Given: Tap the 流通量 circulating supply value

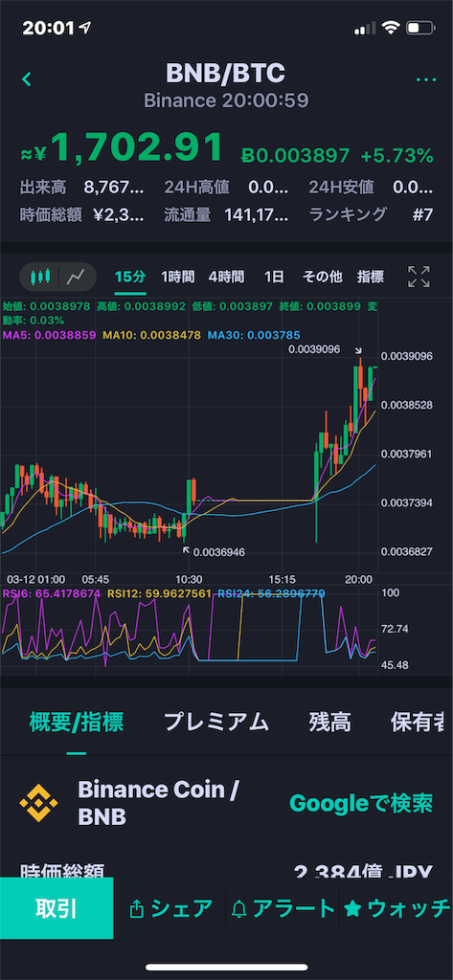Looking at the screenshot, I should [x=258, y=215].
